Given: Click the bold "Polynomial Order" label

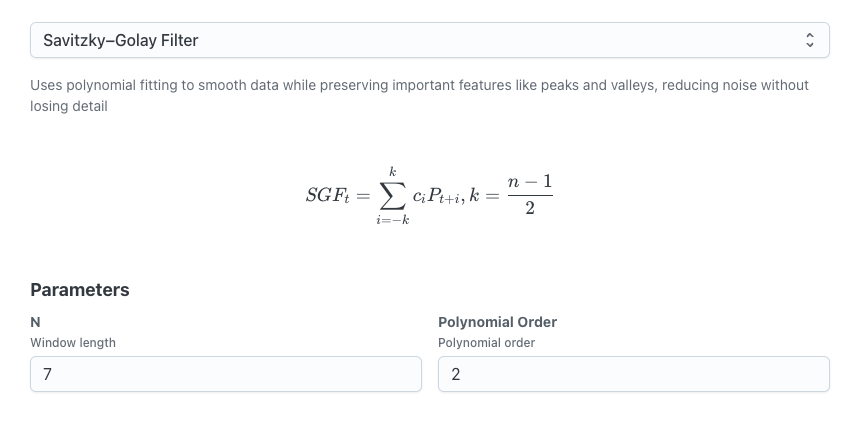Looking at the screenshot, I should point(497,322).
